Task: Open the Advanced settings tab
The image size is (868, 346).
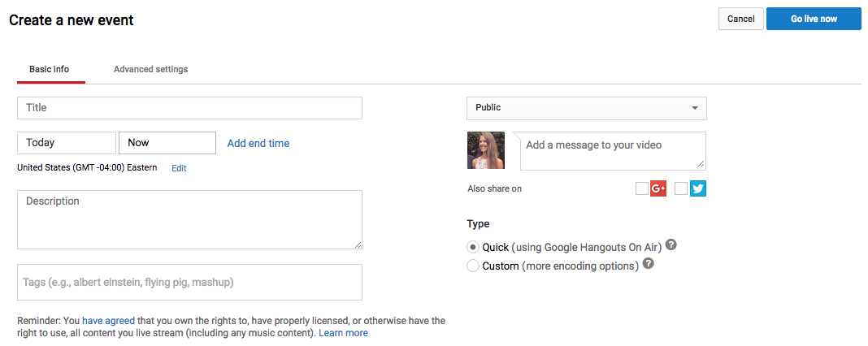Action: click(150, 70)
